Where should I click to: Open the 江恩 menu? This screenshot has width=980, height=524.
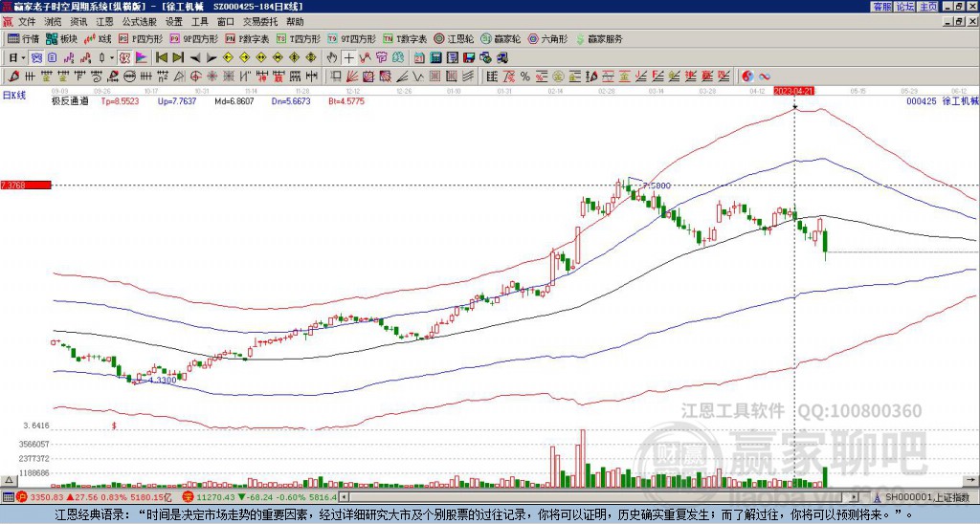pos(104,22)
